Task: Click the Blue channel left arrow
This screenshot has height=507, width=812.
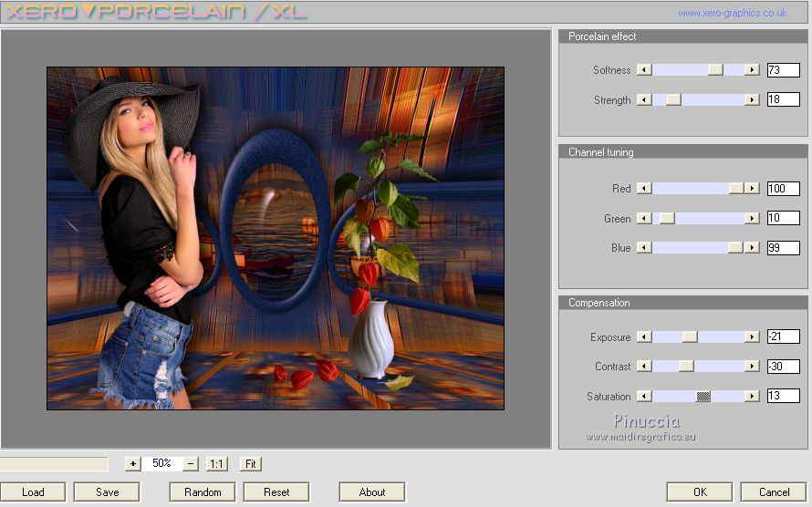Action: click(644, 248)
